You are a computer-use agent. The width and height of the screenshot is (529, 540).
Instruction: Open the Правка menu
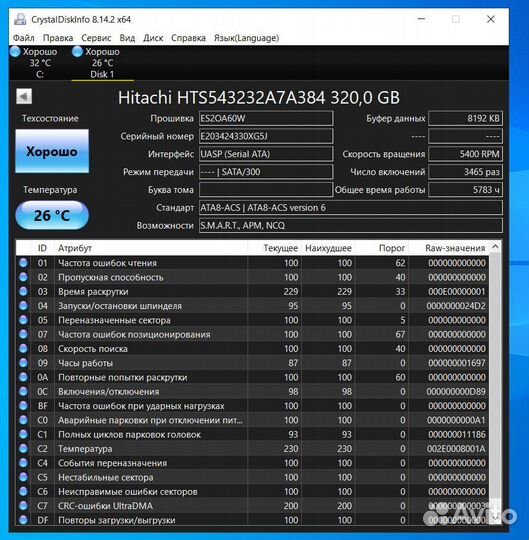tap(58, 38)
